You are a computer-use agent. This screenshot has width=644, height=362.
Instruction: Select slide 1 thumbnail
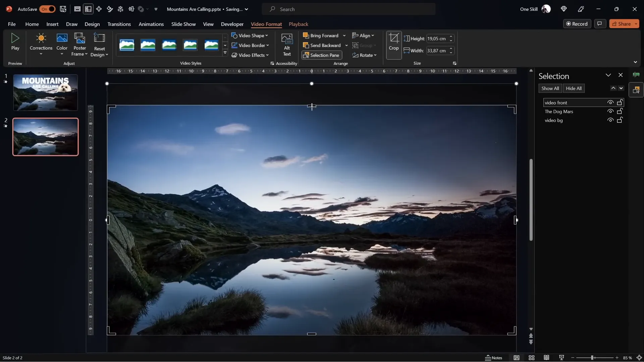(45, 93)
